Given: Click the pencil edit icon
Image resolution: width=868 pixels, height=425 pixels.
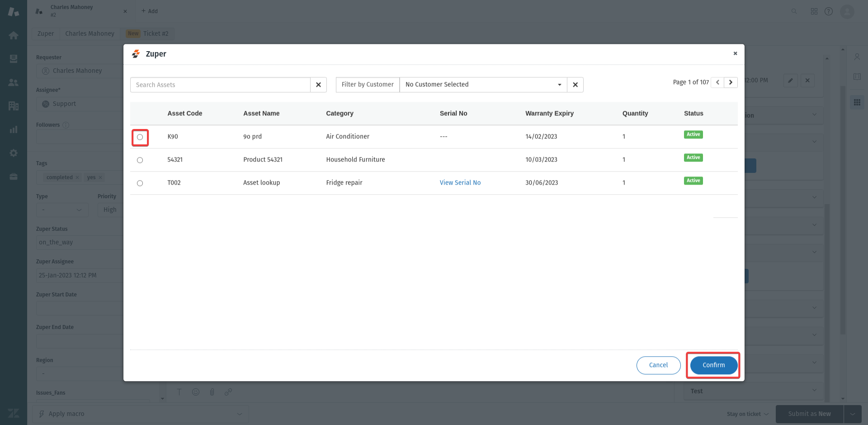Looking at the screenshot, I should coord(790,81).
